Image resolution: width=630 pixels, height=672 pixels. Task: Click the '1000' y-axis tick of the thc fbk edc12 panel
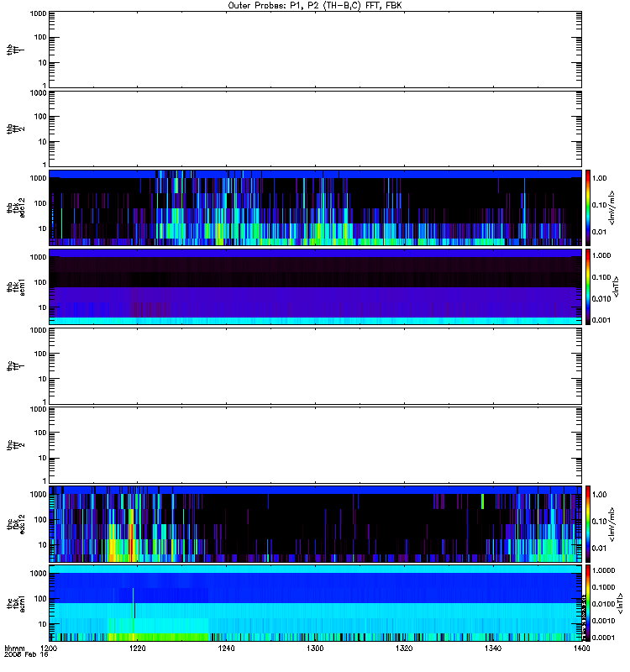tap(38, 495)
